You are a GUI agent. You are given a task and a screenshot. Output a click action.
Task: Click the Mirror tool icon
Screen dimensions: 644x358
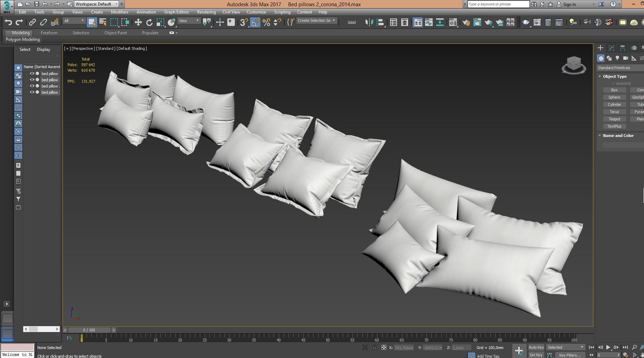[369, 22]
